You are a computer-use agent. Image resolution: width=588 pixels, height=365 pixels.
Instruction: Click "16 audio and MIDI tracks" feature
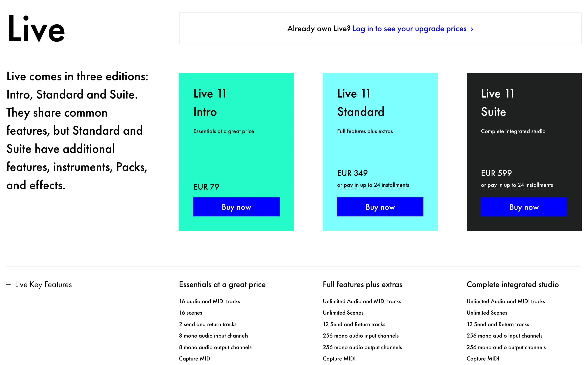click(x=209, y=301)
